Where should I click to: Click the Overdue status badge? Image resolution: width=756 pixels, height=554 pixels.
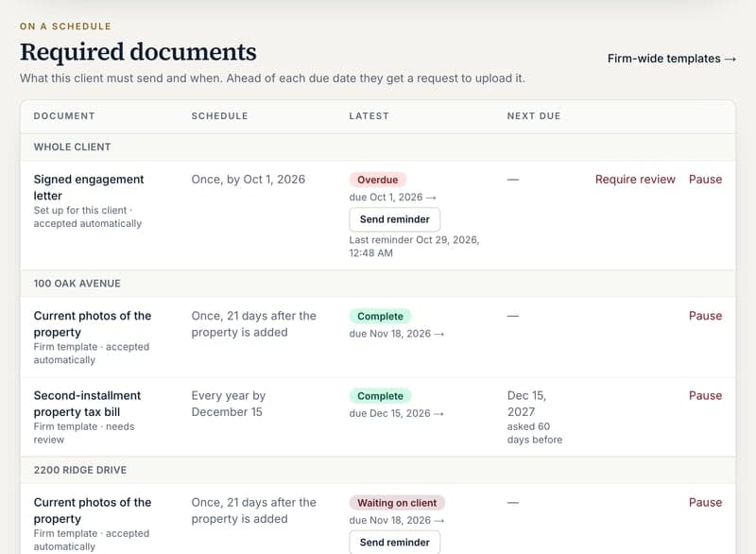[377, 180]
